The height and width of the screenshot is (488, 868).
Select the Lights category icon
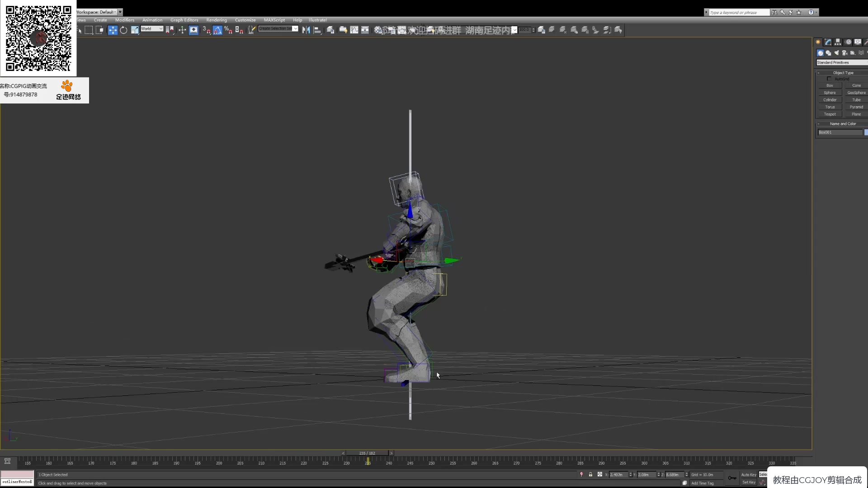point(836,53)
